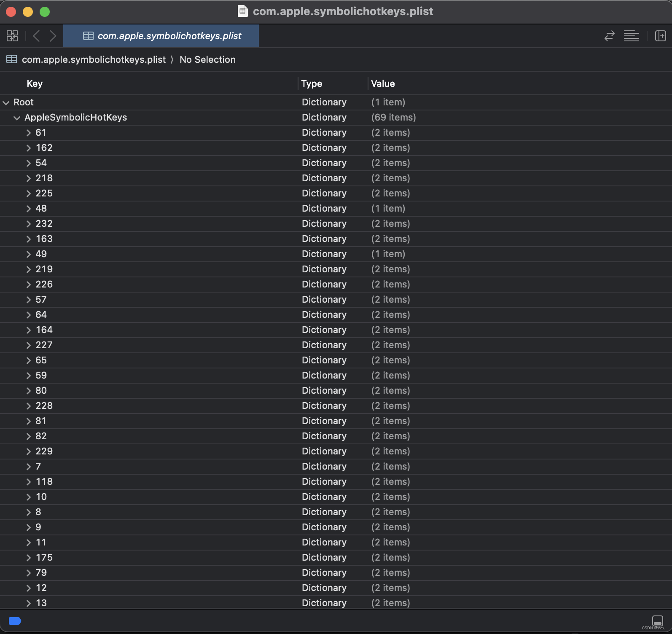Click the Type column header

[312, 83]
